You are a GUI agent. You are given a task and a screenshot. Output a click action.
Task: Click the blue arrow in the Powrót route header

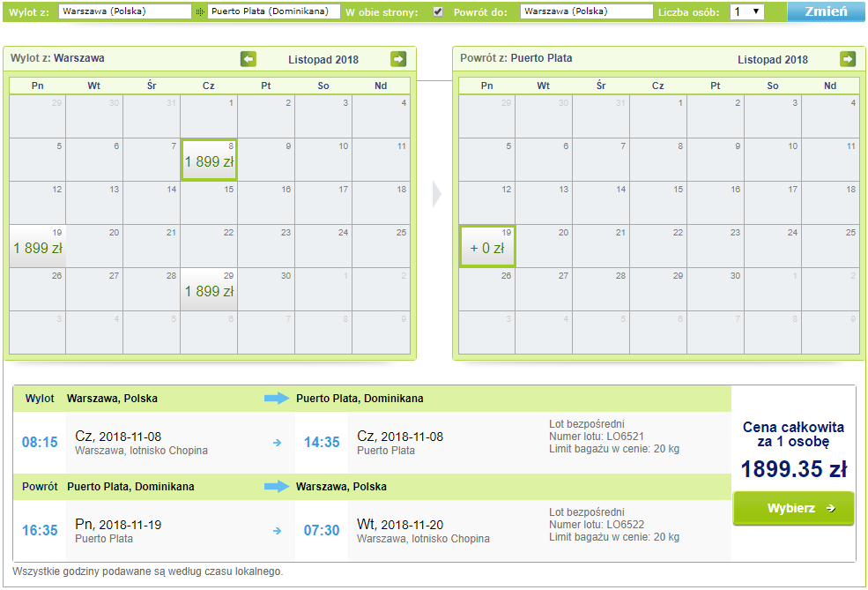(277, 487)
